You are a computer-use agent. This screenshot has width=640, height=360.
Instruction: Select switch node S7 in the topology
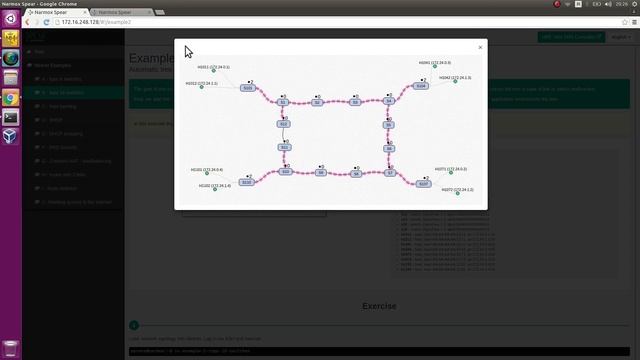point(390,173)
